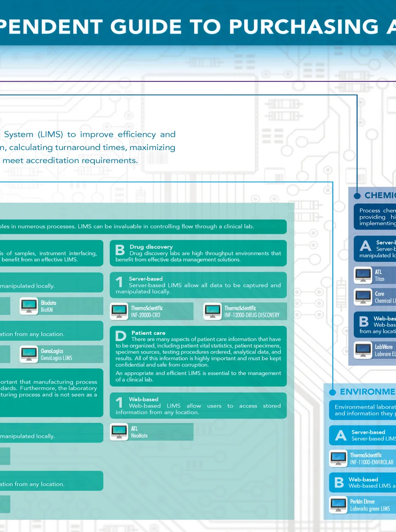Image resolution: width=396 pixels, height=532 pixels.
Task: Click the round dot beside the Chemical heading
Action: click(x=357, y=196)
